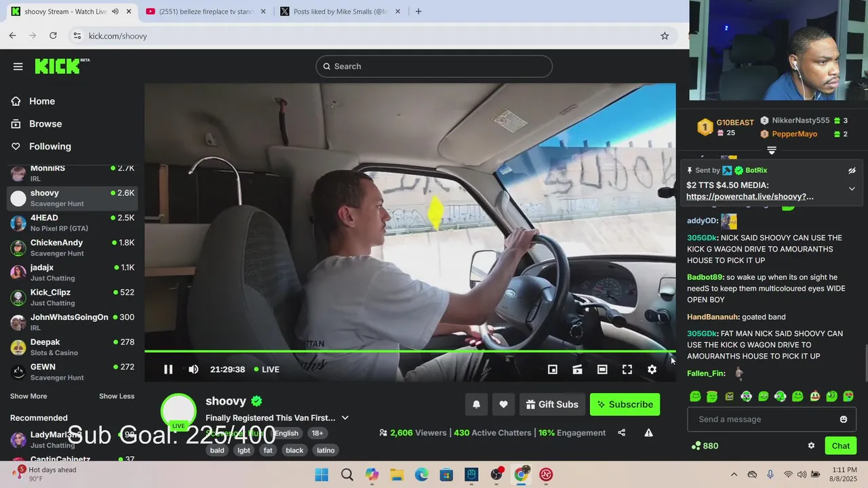Open chat settings gear
Image resolution: width=868 pixels, height=488 pixels.
(811, 446)
